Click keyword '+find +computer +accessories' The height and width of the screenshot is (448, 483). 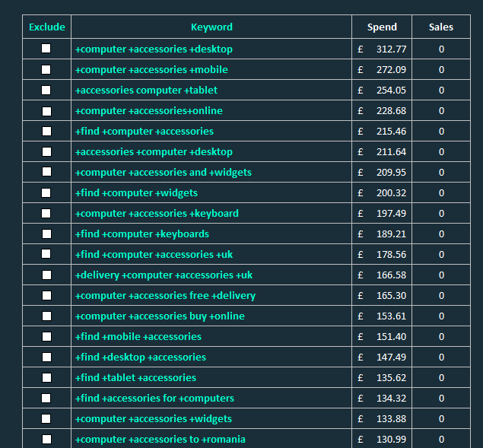[x=145, y=132]
